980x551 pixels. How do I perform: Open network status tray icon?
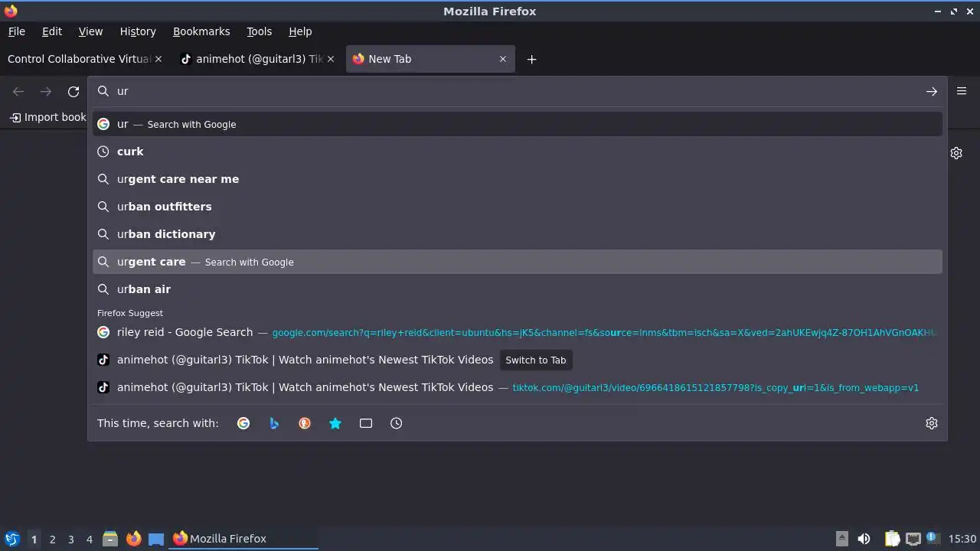tap(913, 539)
